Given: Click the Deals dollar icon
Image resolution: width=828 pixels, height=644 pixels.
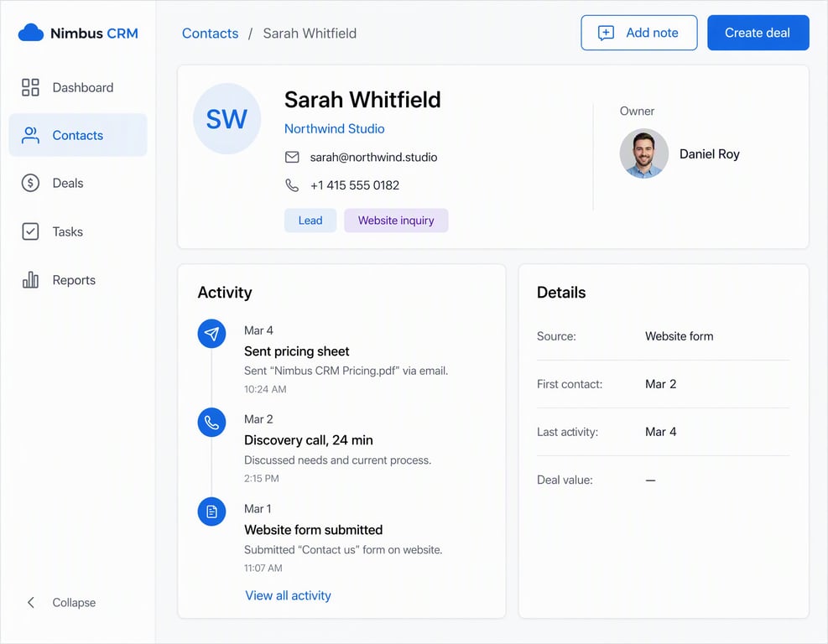Looking at the screenshot, I should click(x=30, y=183).
